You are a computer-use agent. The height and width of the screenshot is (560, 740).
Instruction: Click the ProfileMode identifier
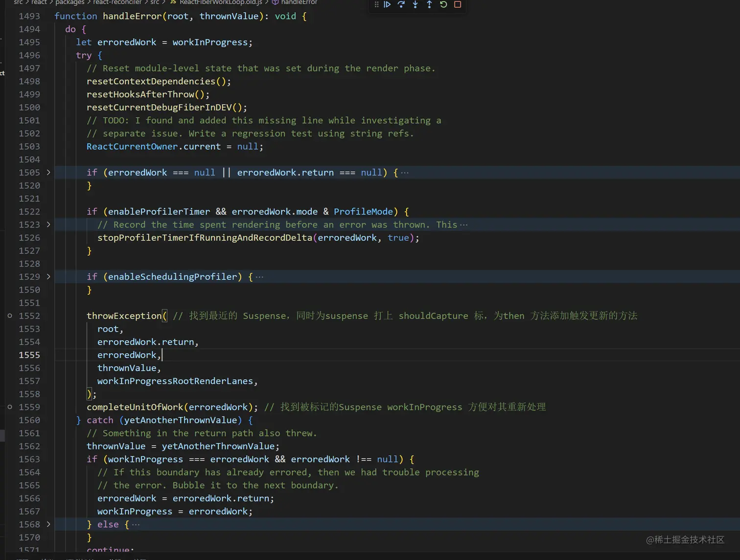363,212
